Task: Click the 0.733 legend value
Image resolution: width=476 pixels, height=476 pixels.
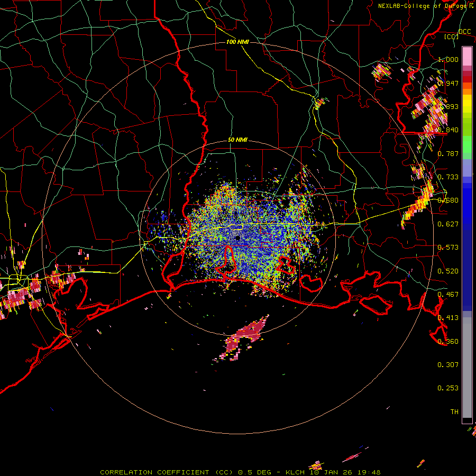Action: point(448,177)
